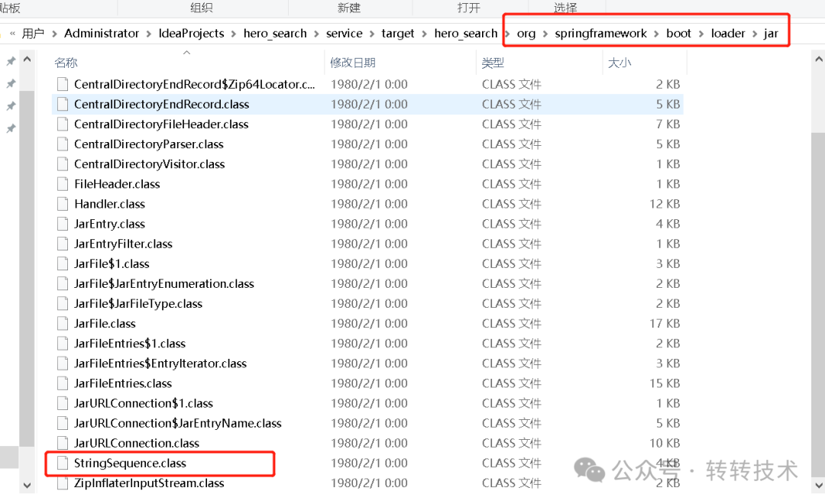Click the file list scrollbar's up arrow
The width and height of the screenshot is (825, 504).
pyautogui.click(x=818, y=59)
